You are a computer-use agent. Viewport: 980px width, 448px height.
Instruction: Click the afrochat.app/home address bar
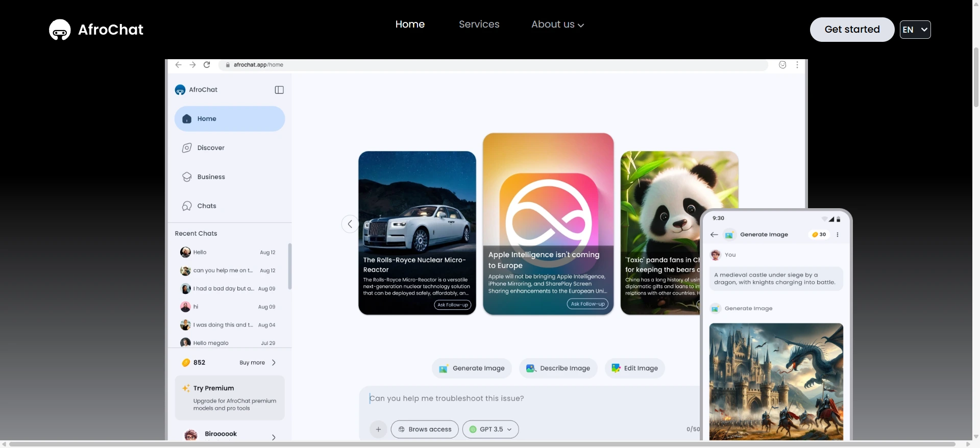click(493, 65)
